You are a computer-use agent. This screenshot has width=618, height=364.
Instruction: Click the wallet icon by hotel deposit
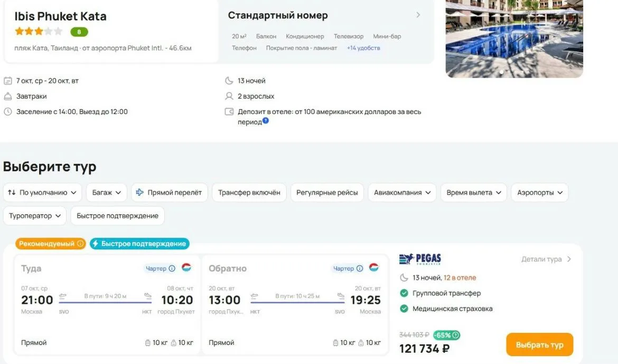pos(229,111)
